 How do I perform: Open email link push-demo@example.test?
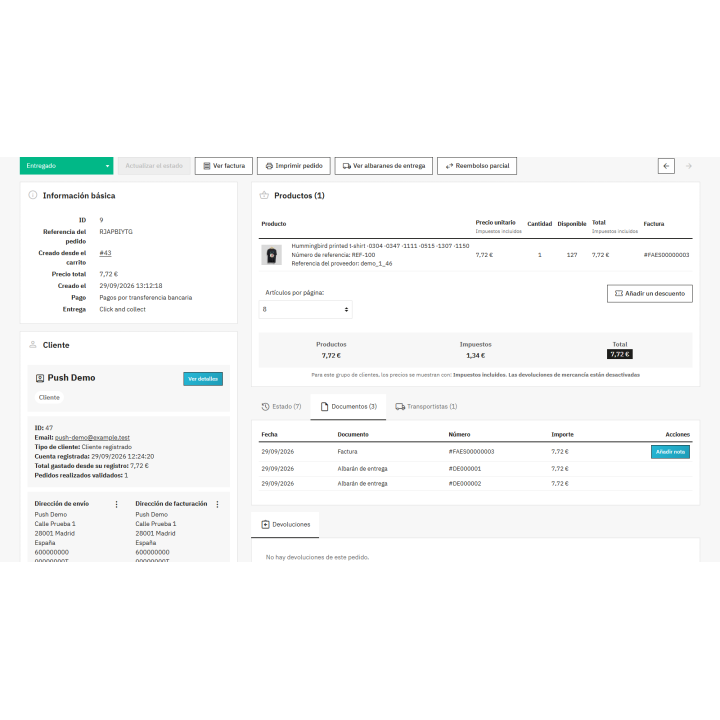tap(92, 438)
